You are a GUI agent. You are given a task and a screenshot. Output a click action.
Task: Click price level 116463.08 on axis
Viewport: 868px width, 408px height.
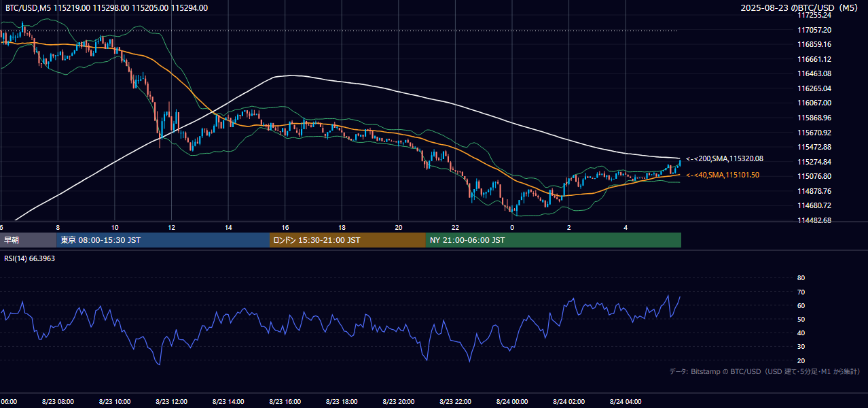click(x=814, y=73)
